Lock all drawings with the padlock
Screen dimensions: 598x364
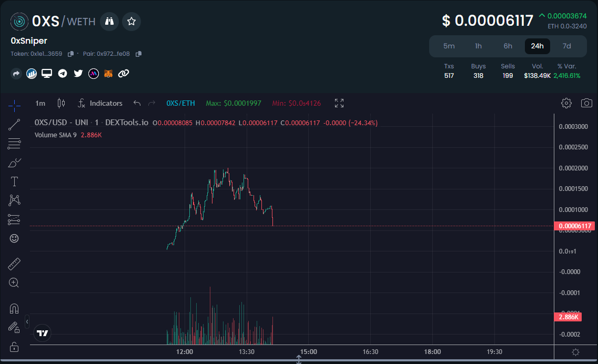(14, 347)
